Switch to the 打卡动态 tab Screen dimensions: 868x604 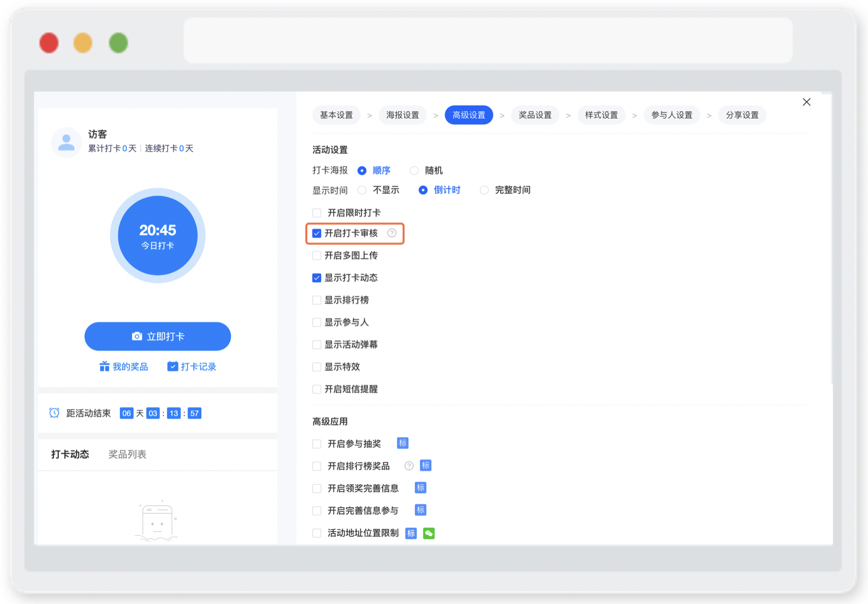point(70,454)
